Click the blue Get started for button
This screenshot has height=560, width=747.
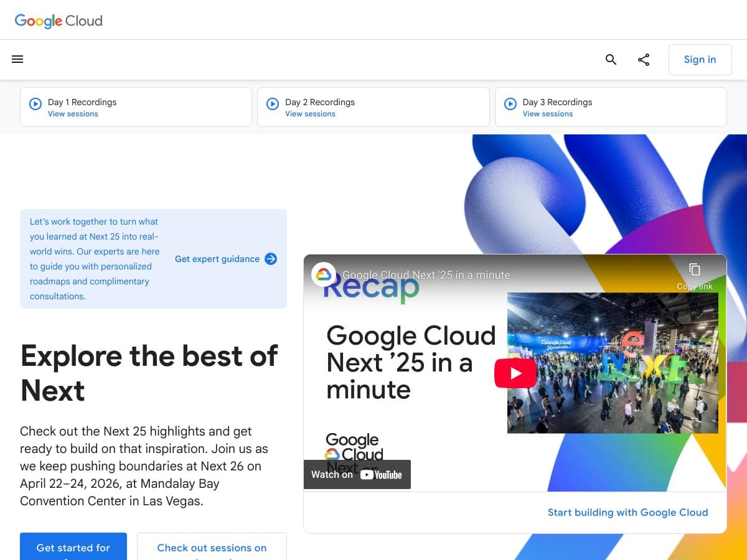73,546
